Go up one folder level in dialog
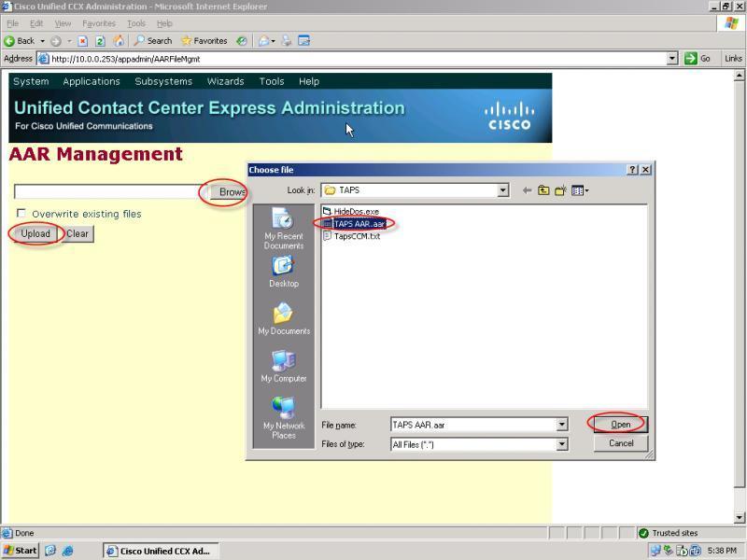 543,190
